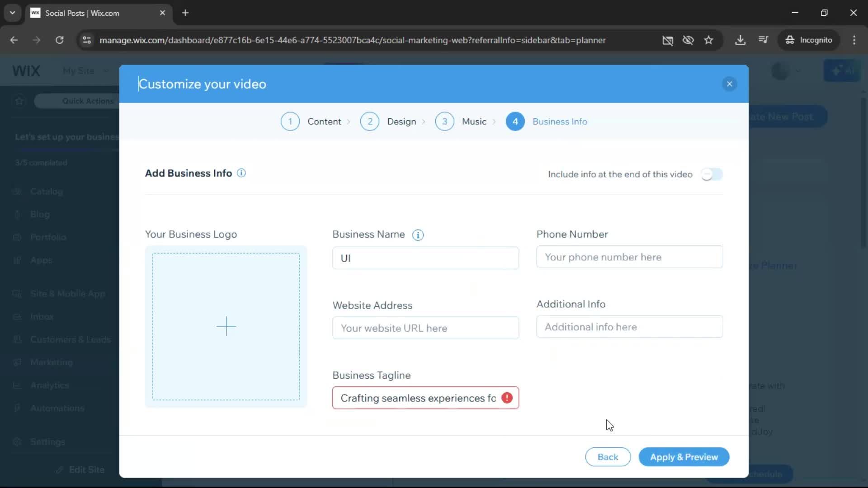The width and height of the screenshot is (868, 488).
Task: Click the Back button
Action: pyautogui.click(x=608, y=457)
